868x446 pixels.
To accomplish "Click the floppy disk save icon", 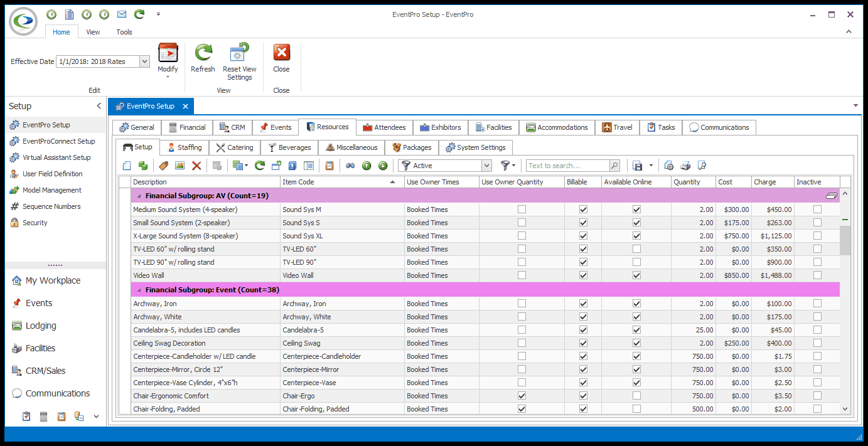I will [638, 166].
